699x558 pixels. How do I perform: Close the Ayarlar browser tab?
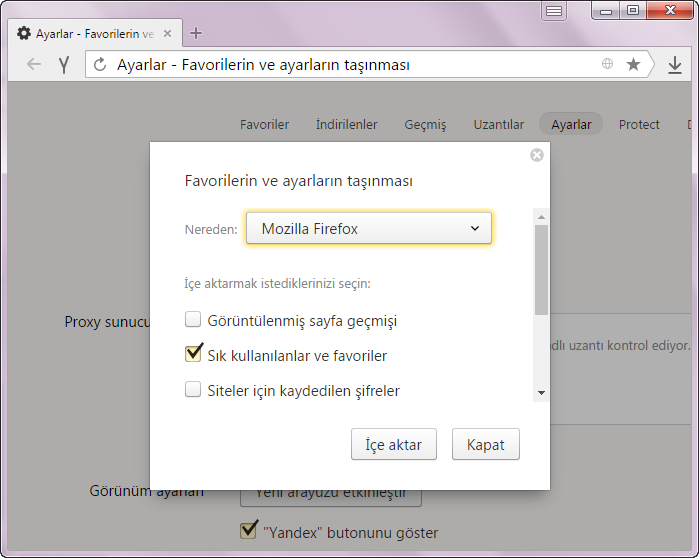tap(167, 33)
